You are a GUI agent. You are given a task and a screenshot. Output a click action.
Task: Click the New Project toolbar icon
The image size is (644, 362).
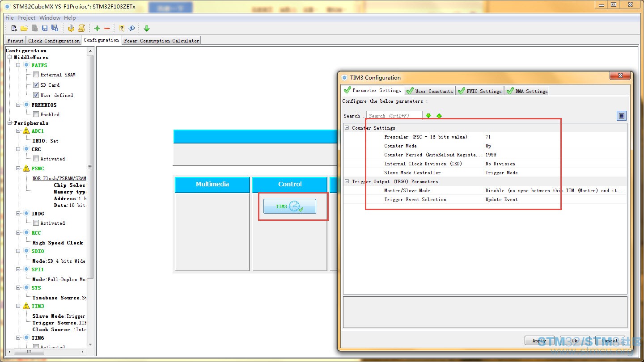[14, 28]
